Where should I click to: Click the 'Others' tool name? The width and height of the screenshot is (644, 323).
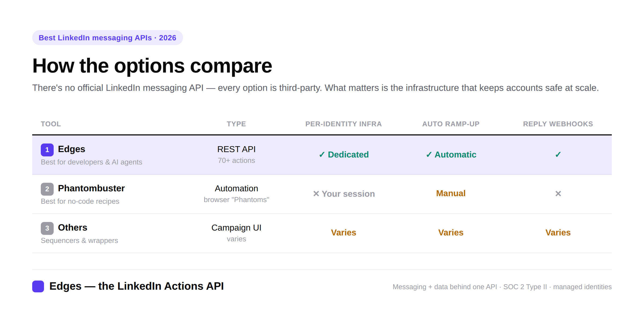(72, 228)
